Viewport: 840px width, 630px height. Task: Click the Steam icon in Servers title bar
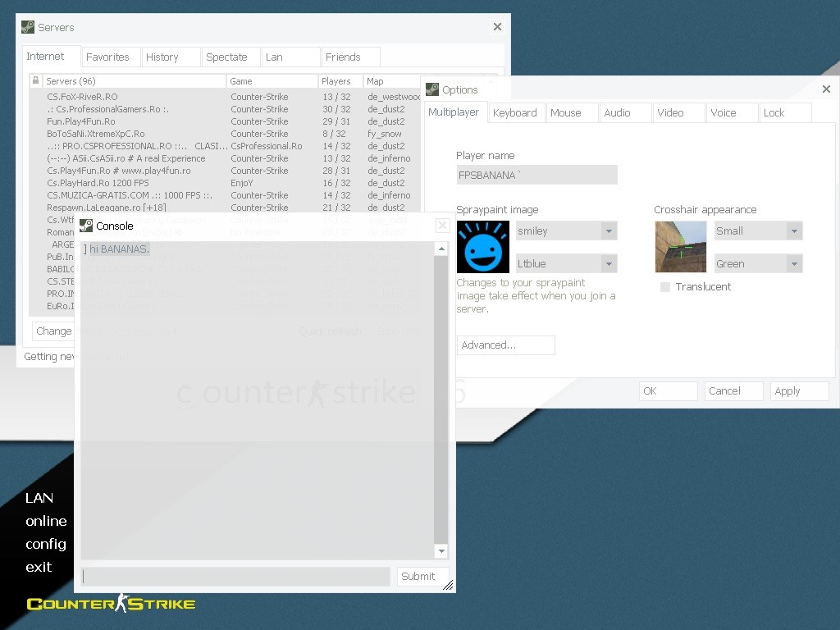click(x=28, y=27)
